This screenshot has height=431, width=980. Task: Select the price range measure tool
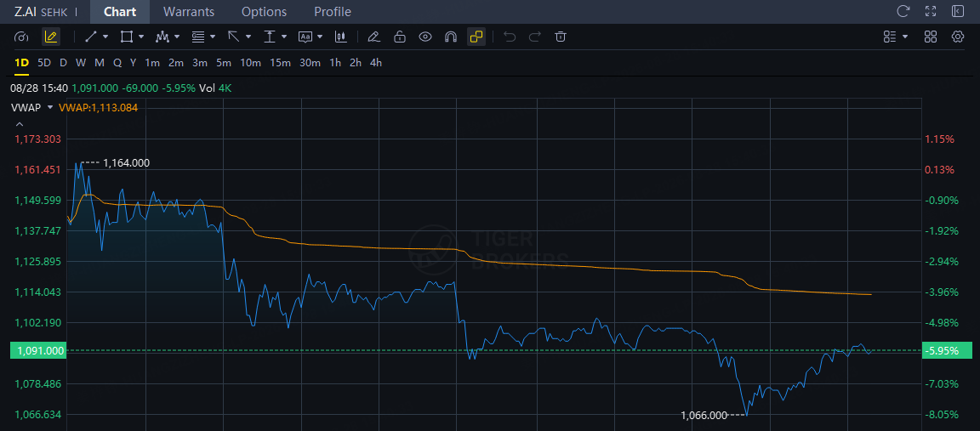270,37
